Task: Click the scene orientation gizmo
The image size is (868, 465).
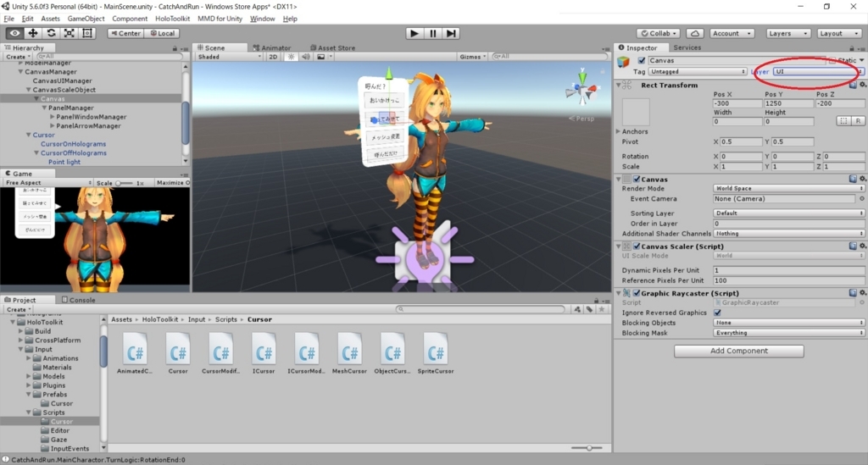Action: coord(581,88)
